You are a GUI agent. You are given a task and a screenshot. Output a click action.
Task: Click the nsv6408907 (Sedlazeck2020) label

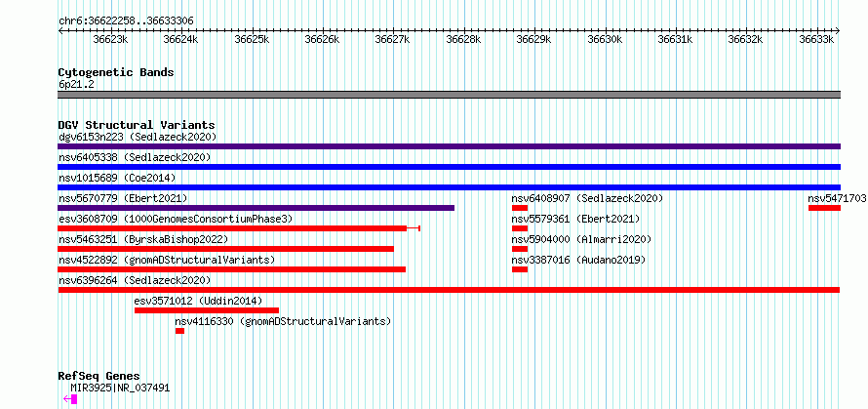click(587, 198)
